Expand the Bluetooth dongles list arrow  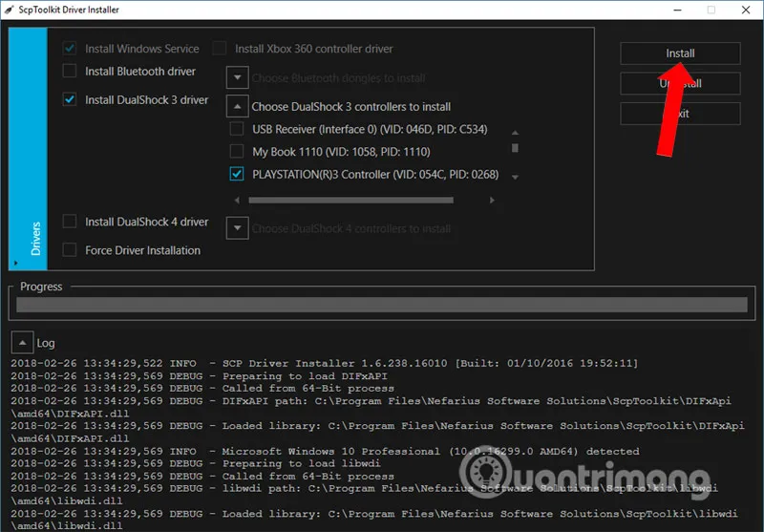coord(237,77)
